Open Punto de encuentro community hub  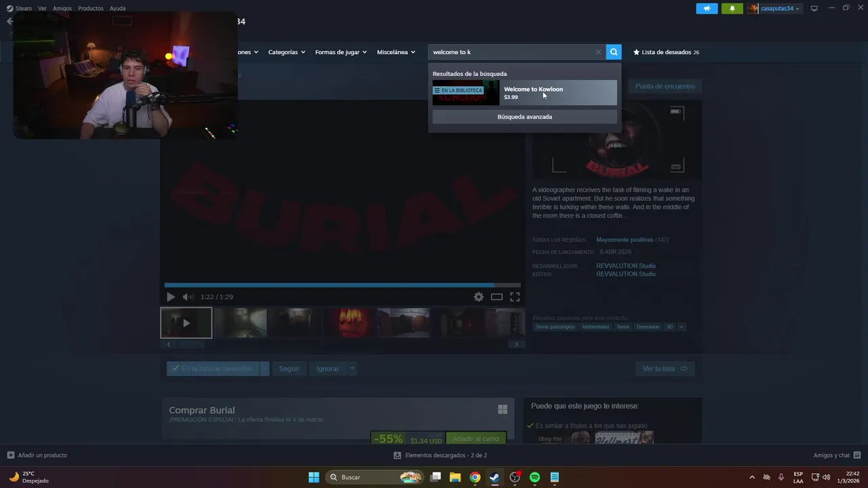(x=665, y=86)
